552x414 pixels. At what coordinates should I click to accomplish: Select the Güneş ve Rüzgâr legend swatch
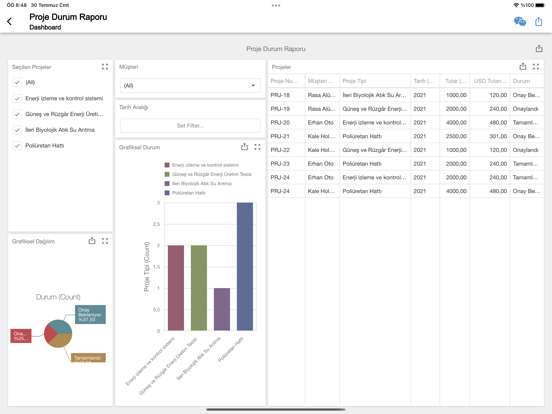[167, 174]
